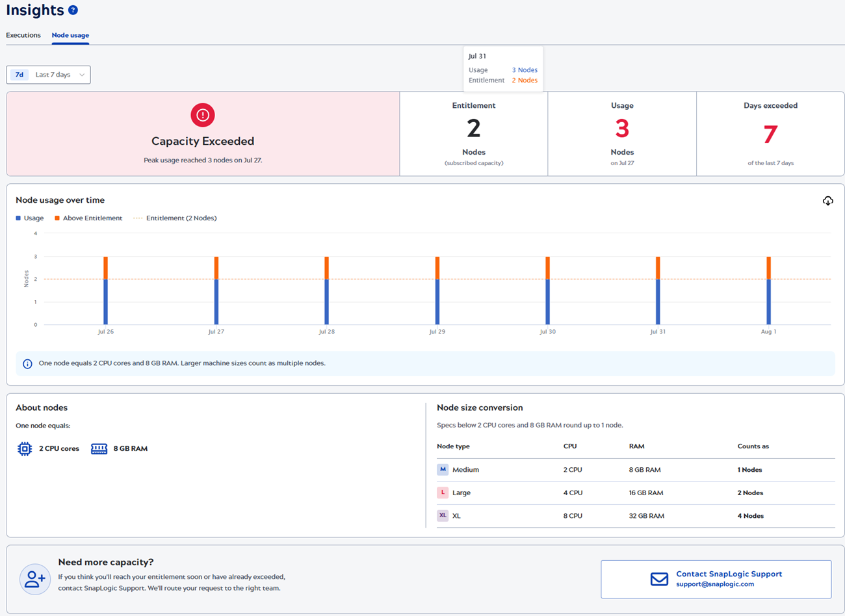Toggle the Usage legend blue swatch
The width and height of the screenshot is (845, 616).
point(18,218)
